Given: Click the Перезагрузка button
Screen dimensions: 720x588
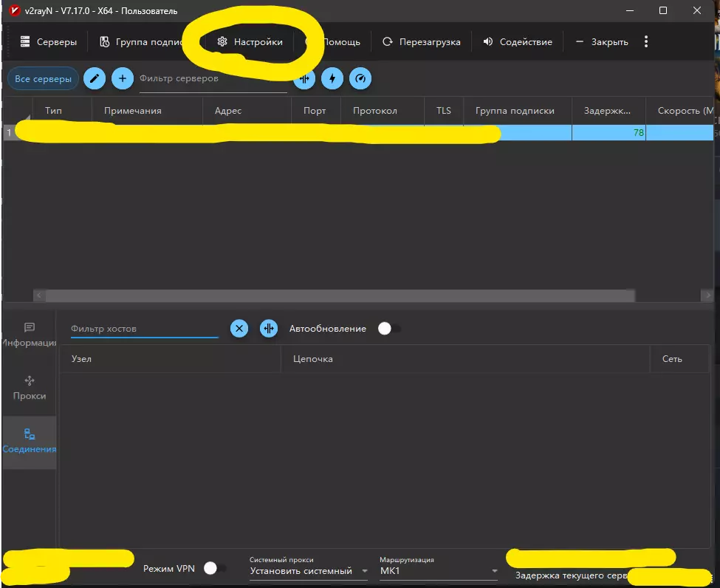Looking at the screenshot, I should [421, 42].
